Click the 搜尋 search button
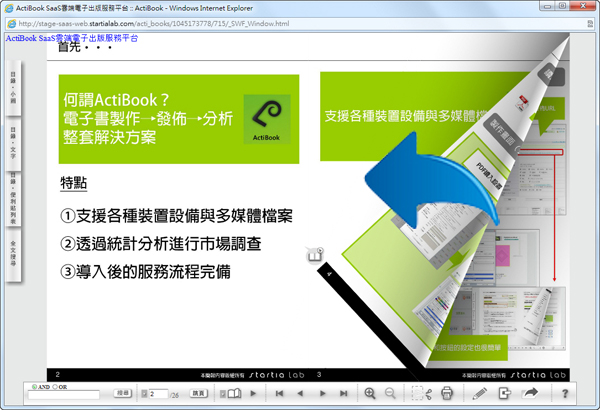This screenshot has width=600, height=410. [122, 393]
